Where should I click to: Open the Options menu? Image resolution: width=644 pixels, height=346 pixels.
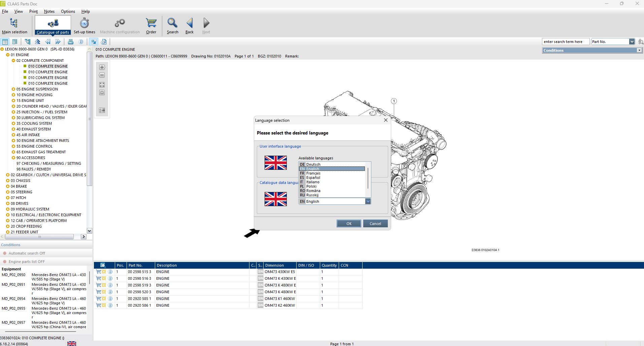68,11
